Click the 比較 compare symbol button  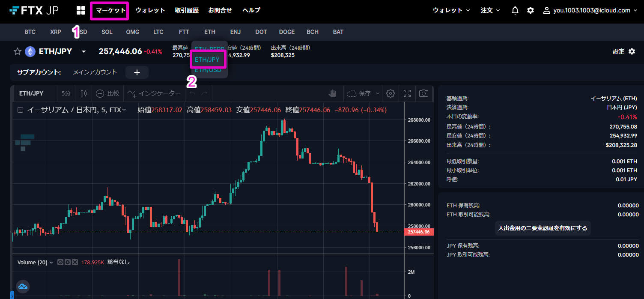107,93
